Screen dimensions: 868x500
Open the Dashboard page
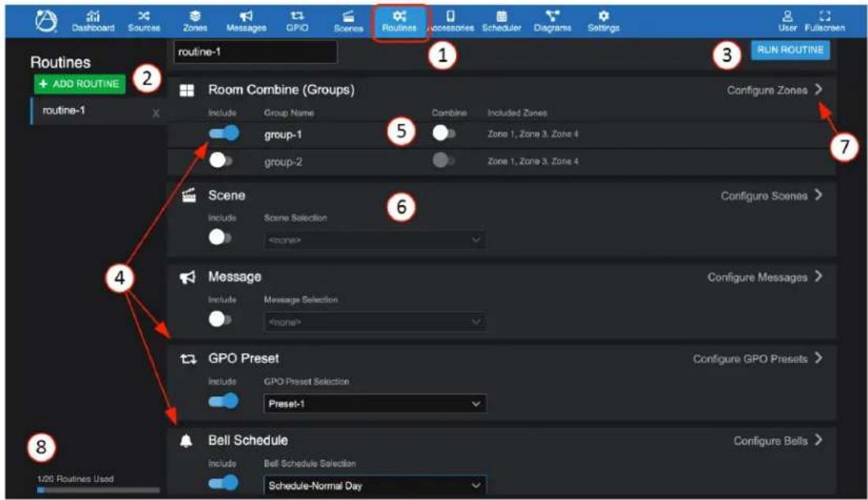coord(93,21)
